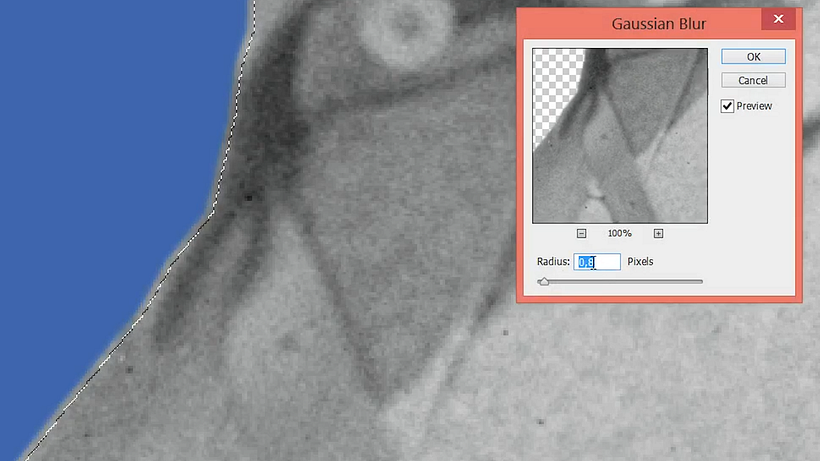This screenshot has width=820, height=461.
Task: Click the Radius slider handle
Action: [544, 282]
